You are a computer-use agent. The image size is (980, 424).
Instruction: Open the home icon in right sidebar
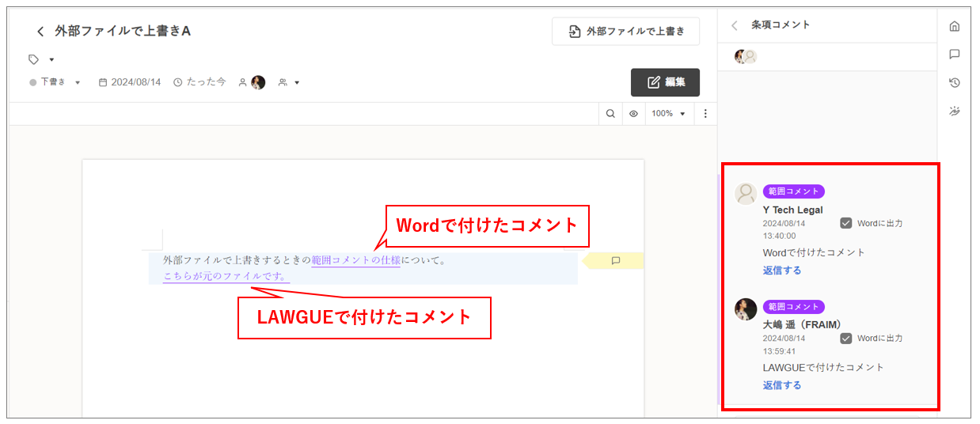(954, 26)
